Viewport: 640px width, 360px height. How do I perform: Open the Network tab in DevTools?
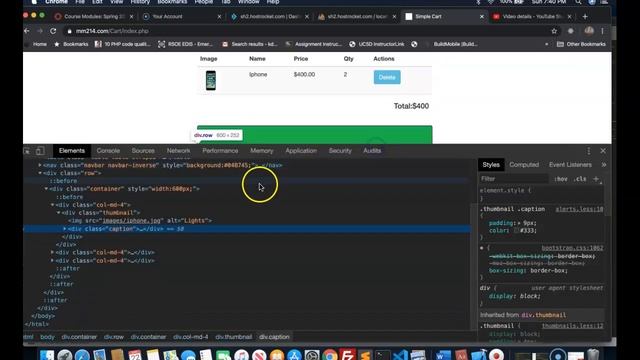(178, 151)
